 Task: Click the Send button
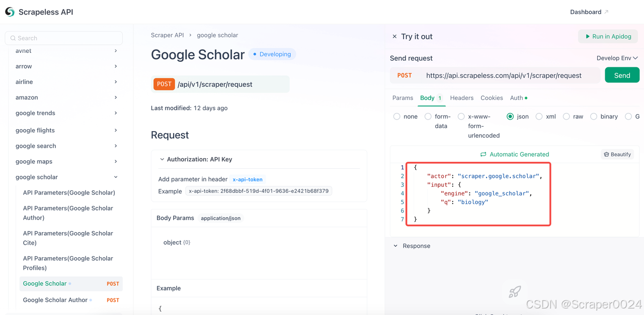[x=622, y=75]
